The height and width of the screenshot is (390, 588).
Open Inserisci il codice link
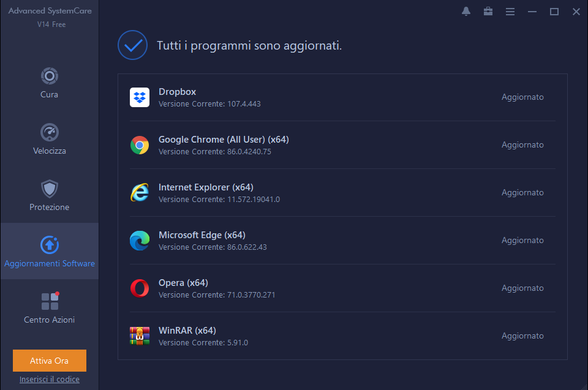coord(49,379)
